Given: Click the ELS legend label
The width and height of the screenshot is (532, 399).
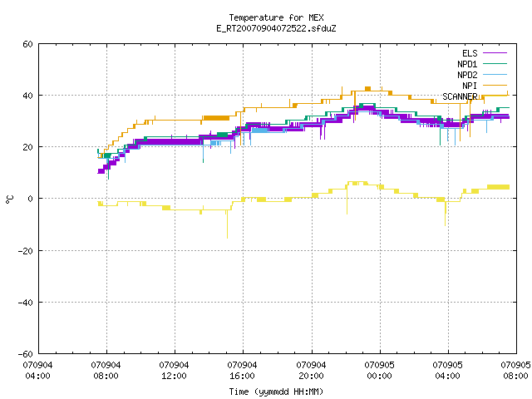Looking at the screenshot, I should [x=470, y=53].
